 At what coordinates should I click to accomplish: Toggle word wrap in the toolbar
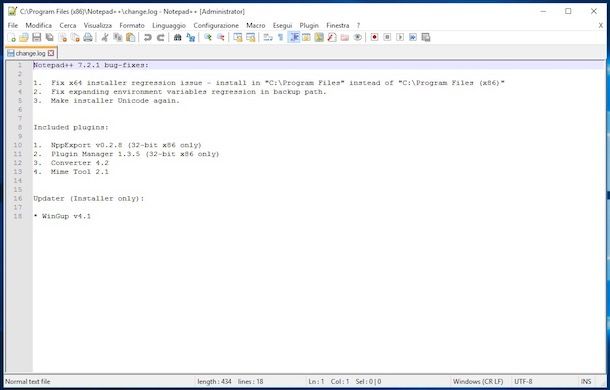tap(268, 37)
